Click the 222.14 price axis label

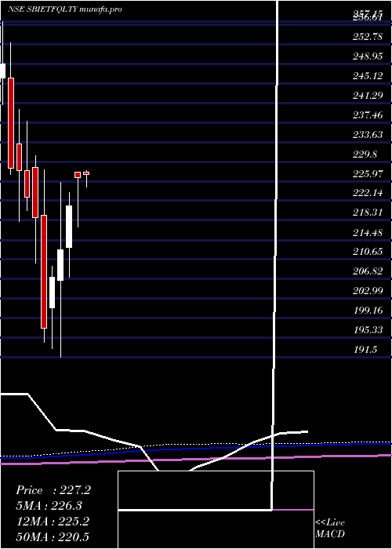coord(368,193)
